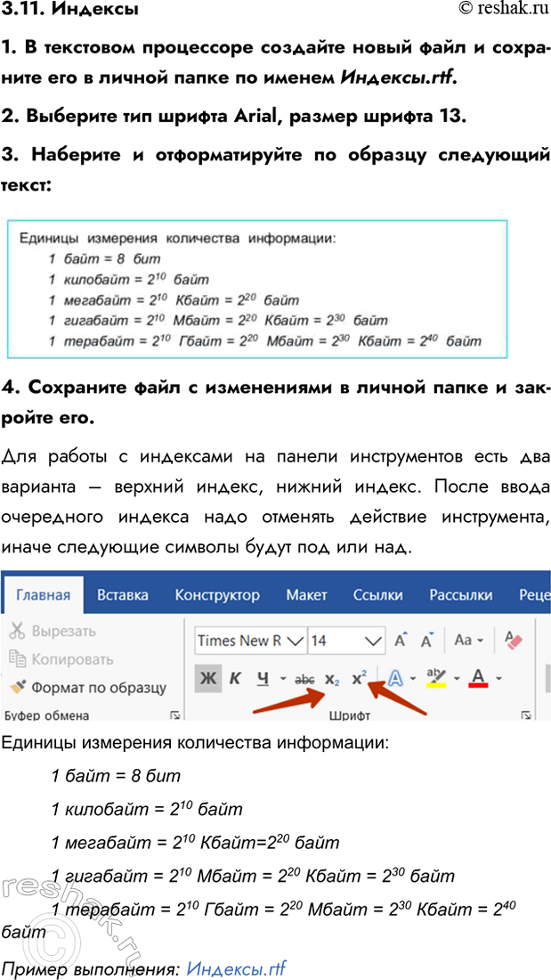Viewport: 551px width, 980px height.
Task: Click the step 4. Сохраните файл с изменениями
Action: pyautogui.click(x=276, y=401)
